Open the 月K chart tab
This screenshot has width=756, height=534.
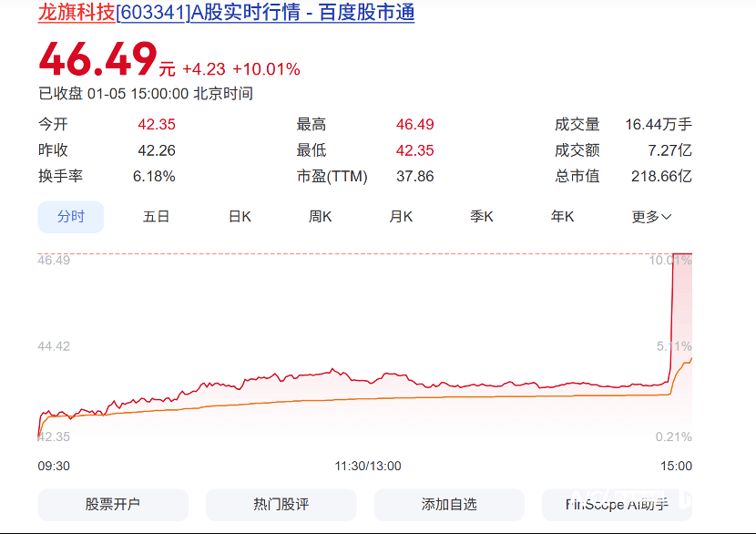tap(401, 217)
